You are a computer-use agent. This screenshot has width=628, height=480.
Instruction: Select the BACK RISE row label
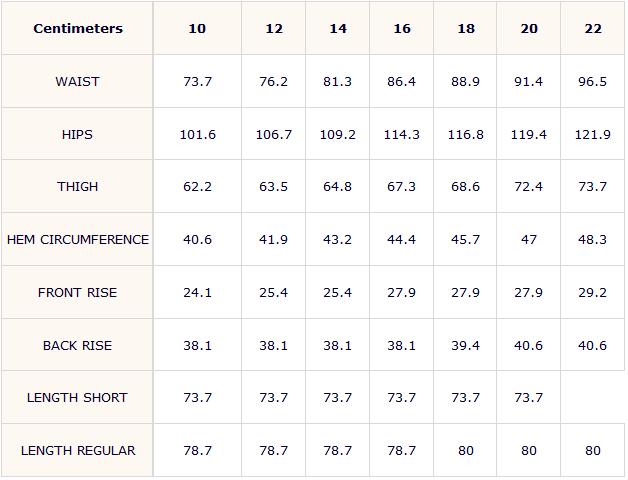click(77, 345)
